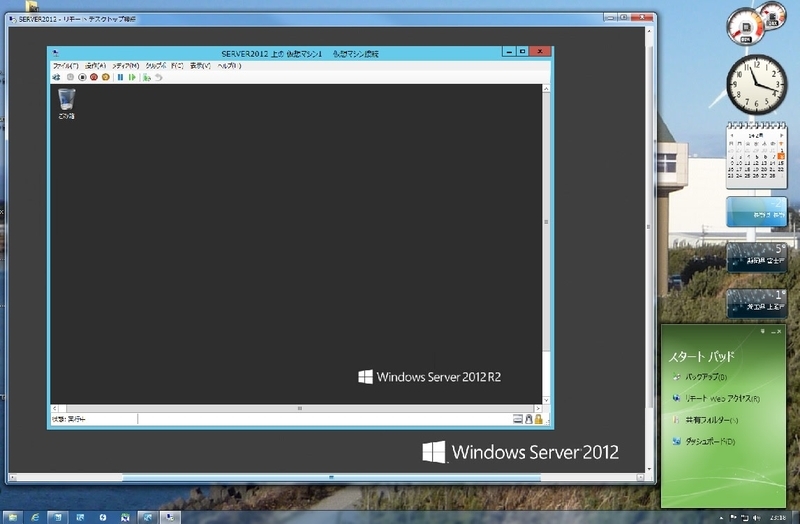800x524 pixels.
Task: Click the taskbar clock
Action: [778, 517]
